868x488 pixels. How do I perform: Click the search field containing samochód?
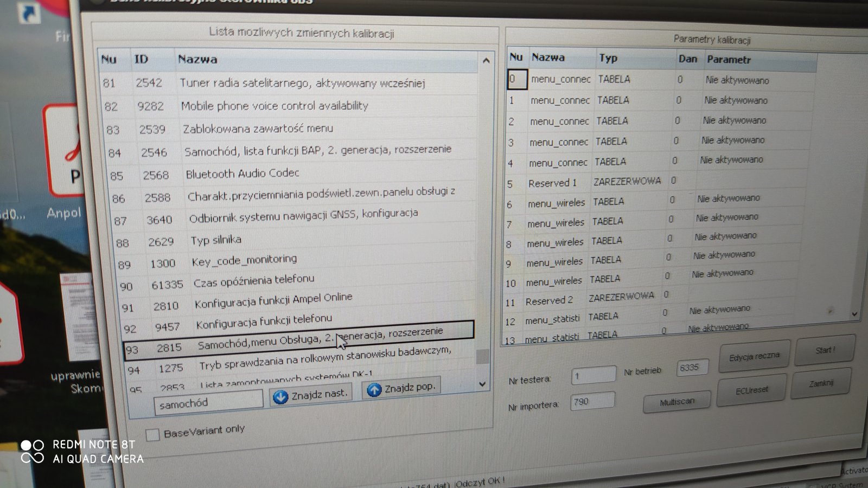208,403
